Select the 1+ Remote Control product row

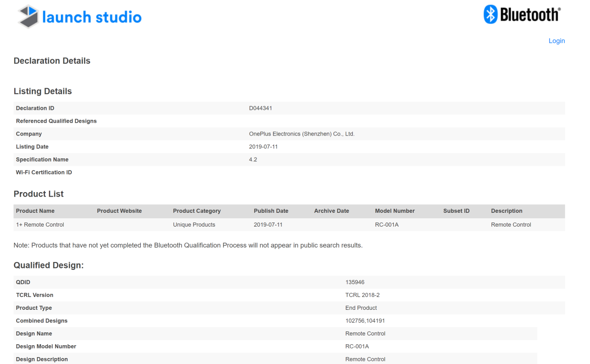(x=40, y=225)
